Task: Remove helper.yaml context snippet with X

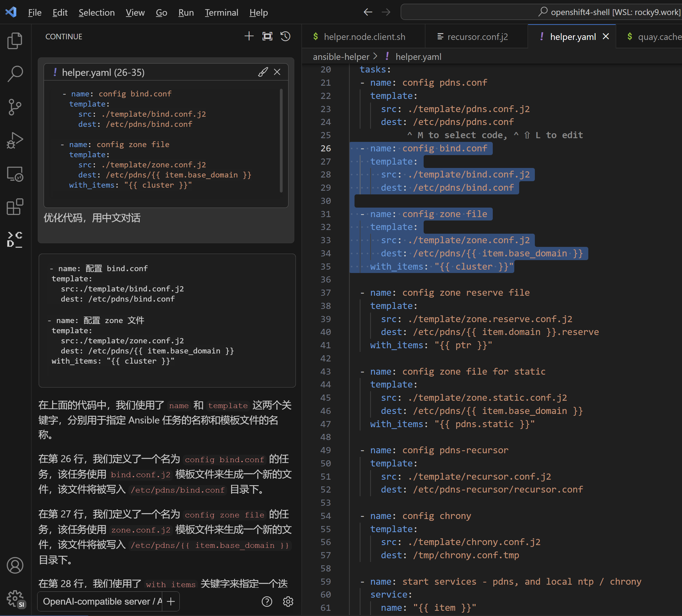Action: pyautogui.click(x=277, y=72)
